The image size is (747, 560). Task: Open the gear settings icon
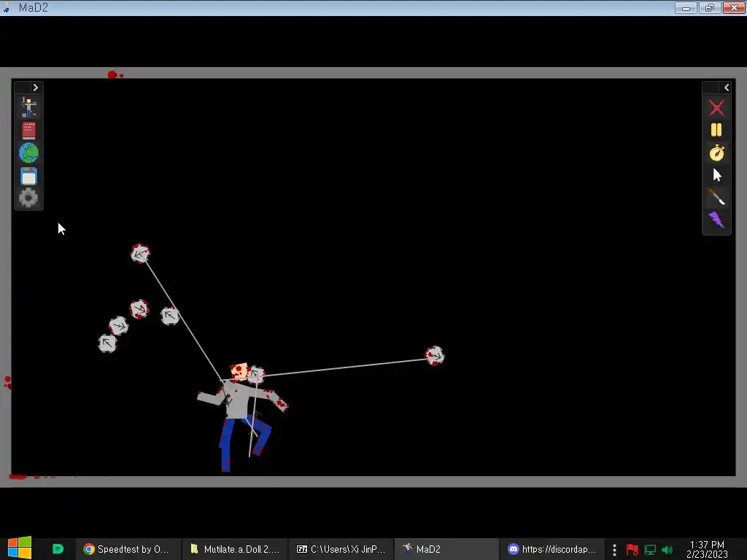click(x=28, y=198)
